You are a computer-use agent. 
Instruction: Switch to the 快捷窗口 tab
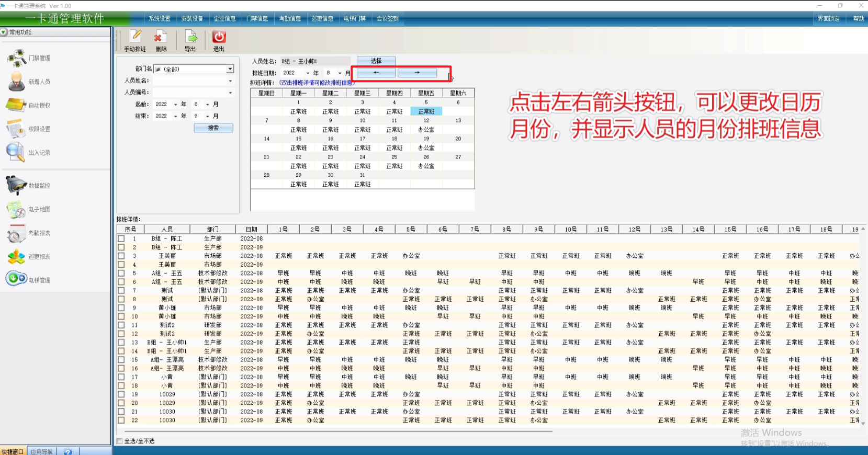tap(13, 451)
